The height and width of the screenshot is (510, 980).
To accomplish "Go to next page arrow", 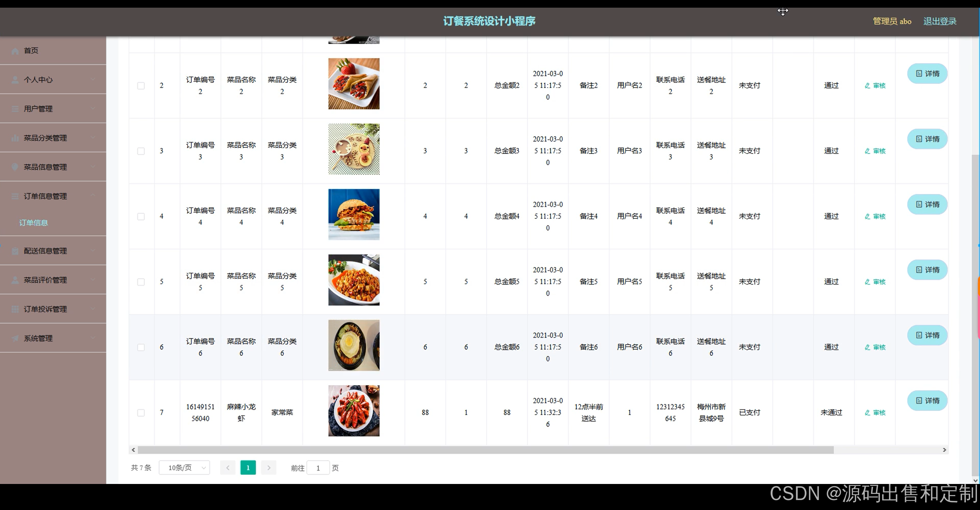I will click(x=269, y=467).
